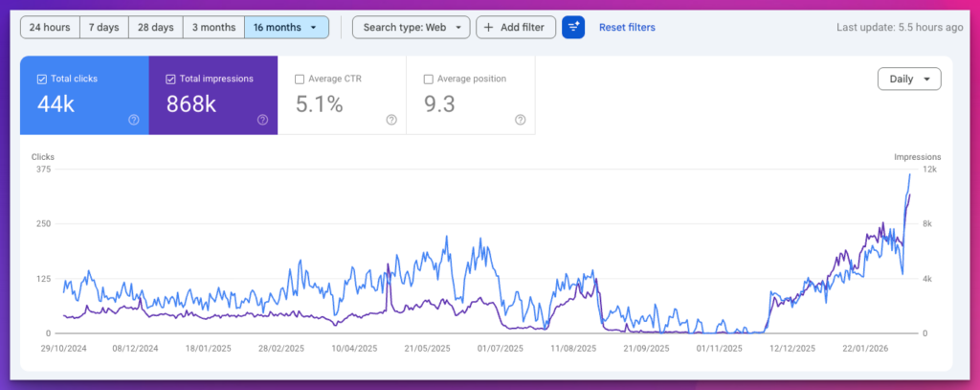
Task: Select the 24 hours date range
Action: coord(50,28)
